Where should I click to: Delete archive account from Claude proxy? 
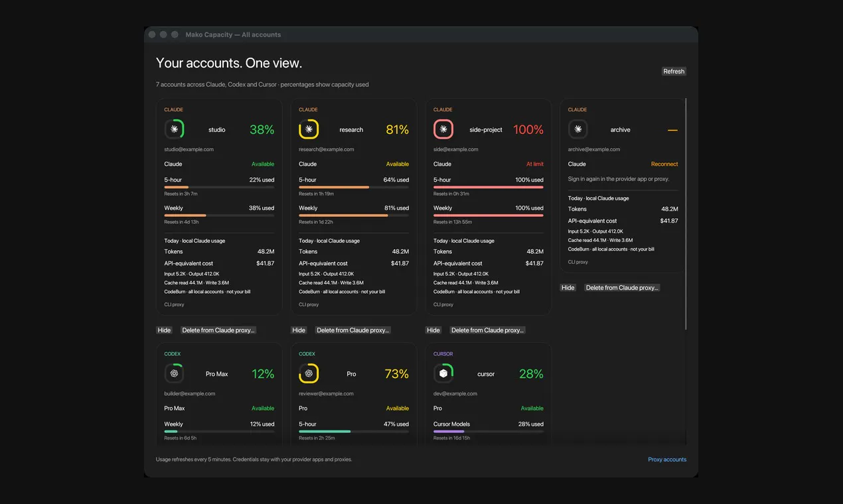tap(622, 288)
